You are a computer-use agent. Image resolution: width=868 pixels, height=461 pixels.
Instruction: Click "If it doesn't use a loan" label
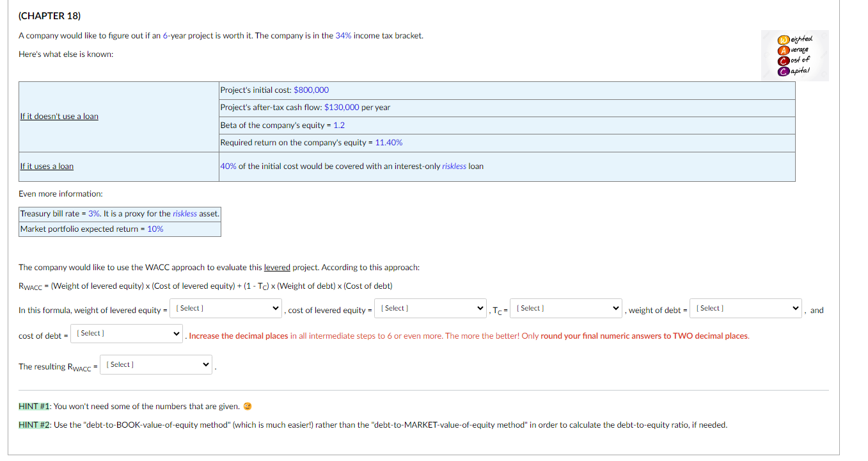[59, 117]
